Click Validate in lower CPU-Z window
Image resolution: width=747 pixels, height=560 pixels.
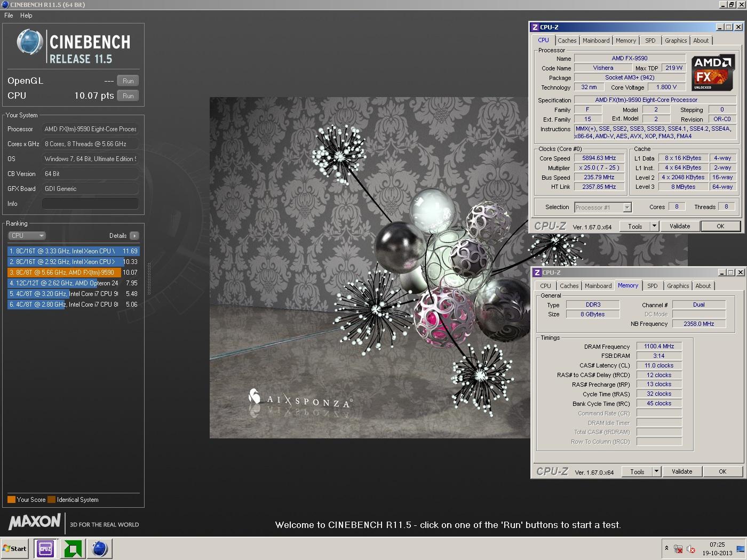coord(682,472)
